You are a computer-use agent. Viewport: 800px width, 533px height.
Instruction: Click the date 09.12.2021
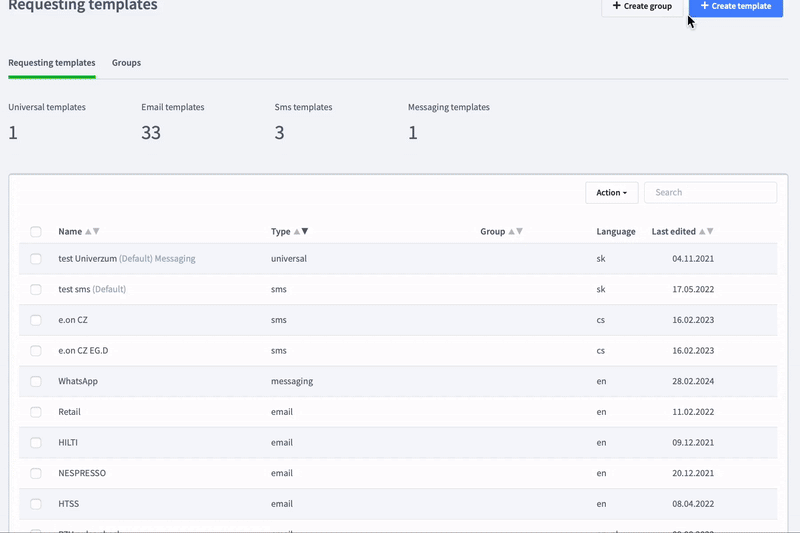pyautogui.click(x=693, y=442)
